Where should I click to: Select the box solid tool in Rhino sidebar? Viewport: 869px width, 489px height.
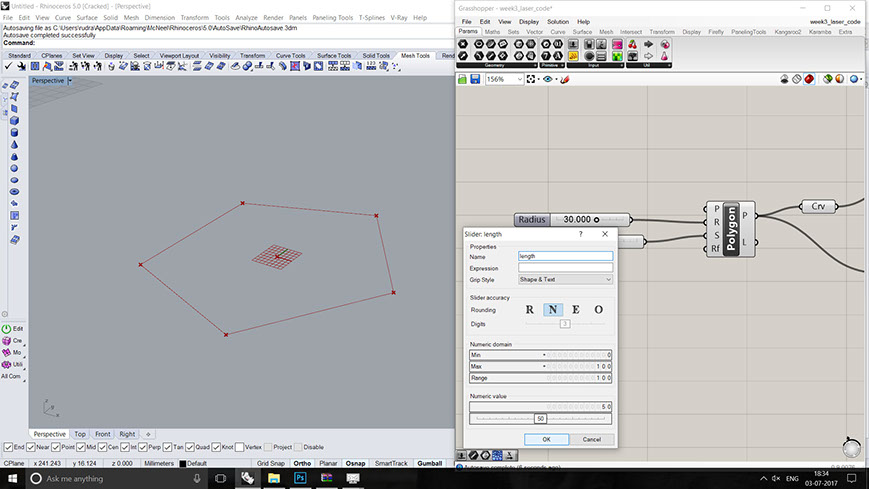click(x=14, y=120)
